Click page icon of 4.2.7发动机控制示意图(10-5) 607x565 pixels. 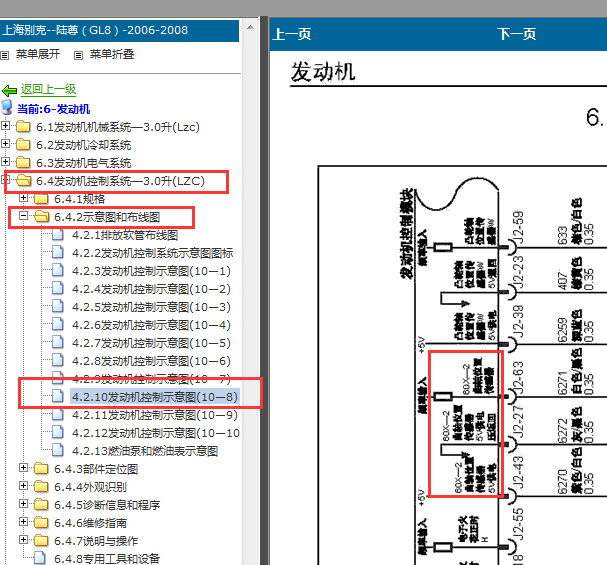coord(58,342)
